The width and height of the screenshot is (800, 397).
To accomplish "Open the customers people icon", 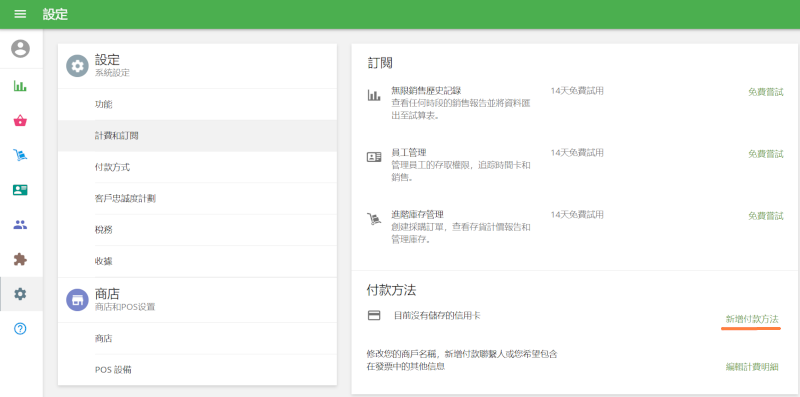I will pyautogui.click(x=20, y=225).
